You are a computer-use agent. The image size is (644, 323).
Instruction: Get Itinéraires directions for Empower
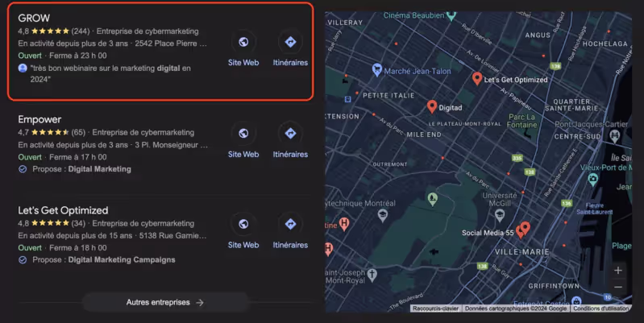pos(290,134)
